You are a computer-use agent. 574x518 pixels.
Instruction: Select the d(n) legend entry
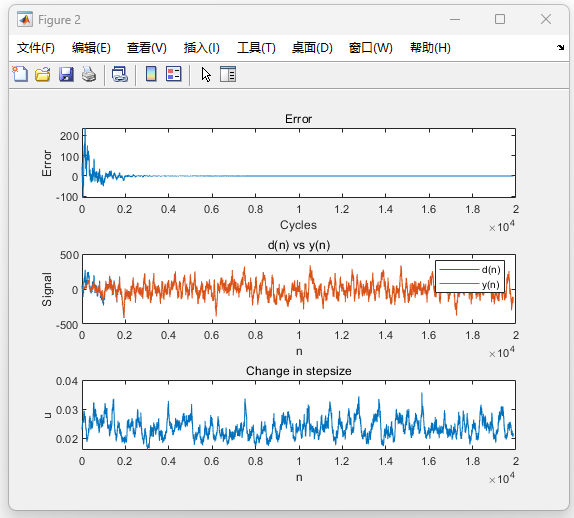point(470,270)
